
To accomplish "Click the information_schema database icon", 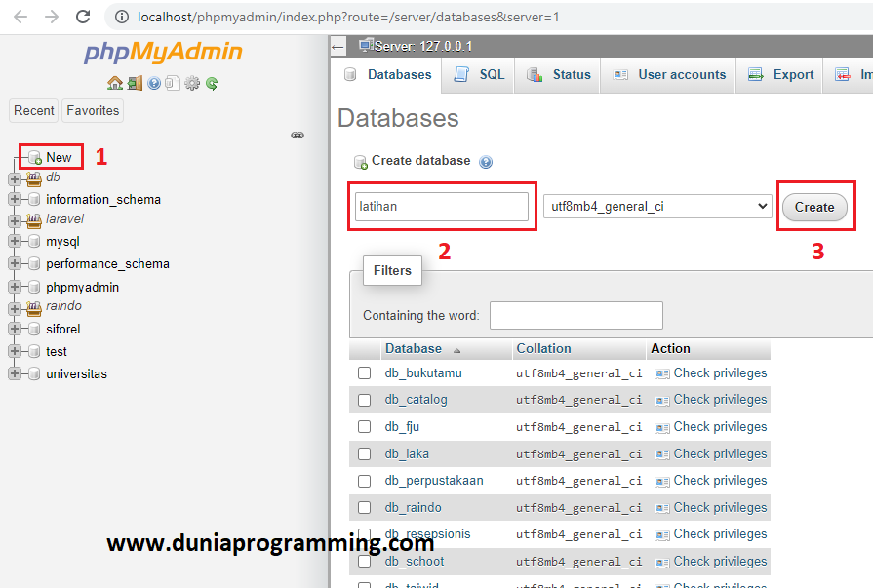I will [x=34, y=199].
